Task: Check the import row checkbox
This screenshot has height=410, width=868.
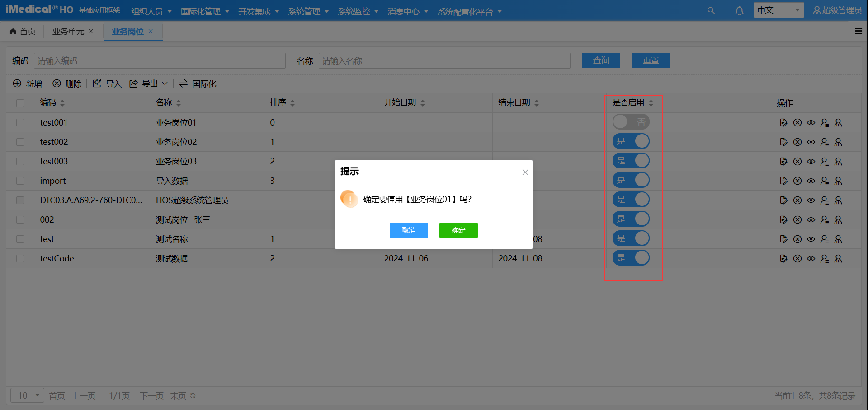Action: [20, 181]
